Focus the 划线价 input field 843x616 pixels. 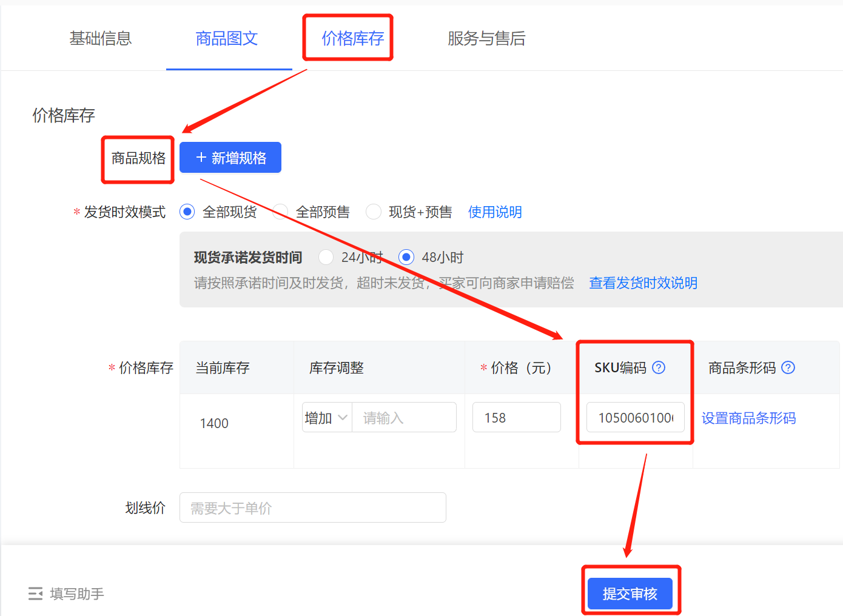point(313,507)
